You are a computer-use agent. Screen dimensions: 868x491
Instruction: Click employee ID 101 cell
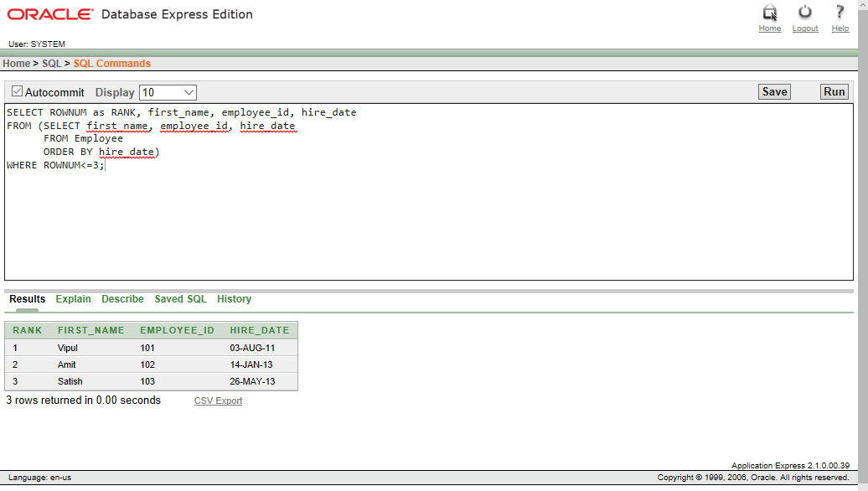(147, 349)
